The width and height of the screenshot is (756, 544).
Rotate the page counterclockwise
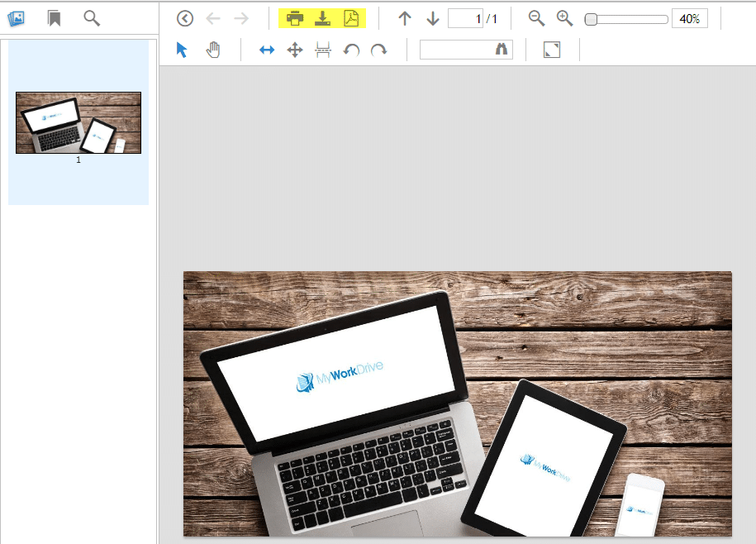(x=351, y=50)
